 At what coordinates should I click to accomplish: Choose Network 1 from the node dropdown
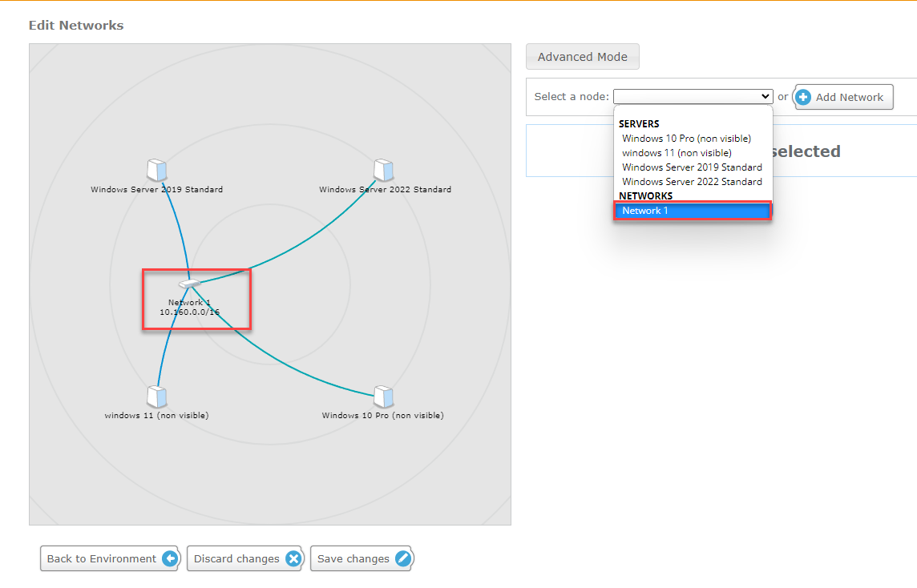tap(693, 210)
